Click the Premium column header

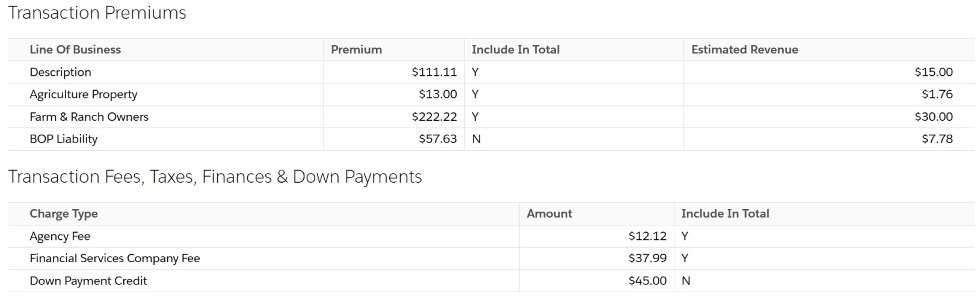click(356, 50)
